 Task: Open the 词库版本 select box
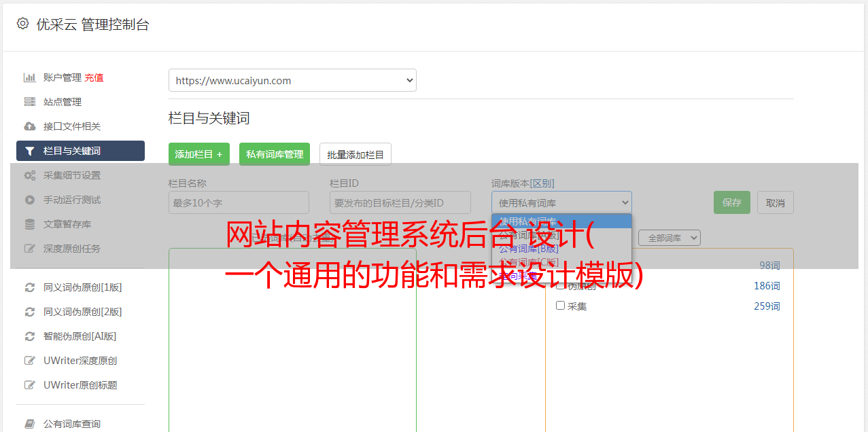pos(561,202)
